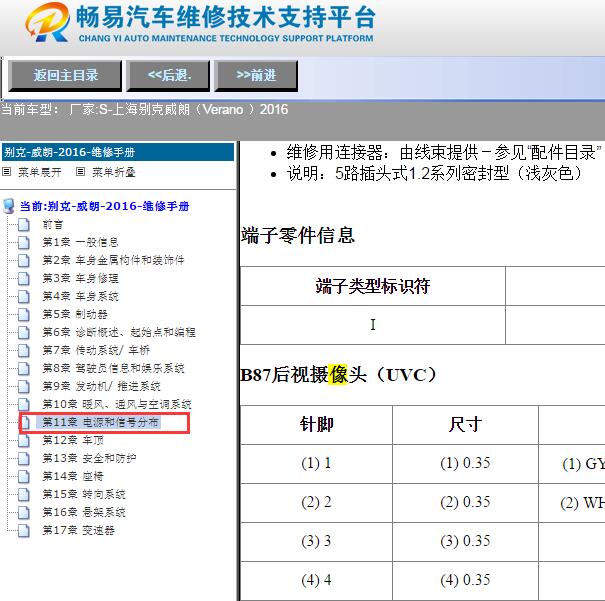Click the 维修用连接器 bullet line
The image size is (605, 601).
point(444,152)
